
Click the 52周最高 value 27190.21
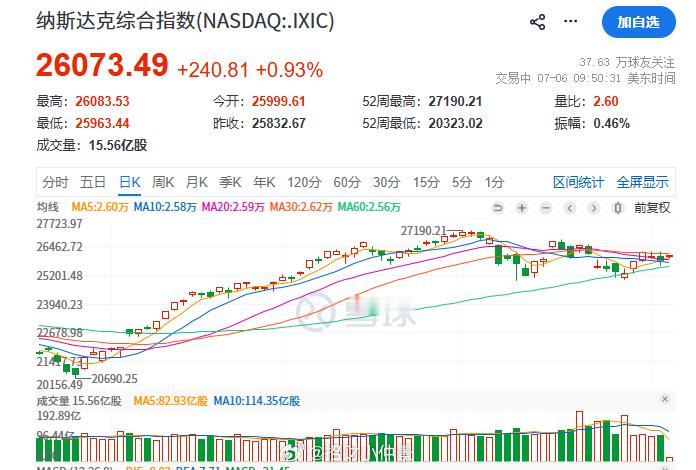click(455, 101)
